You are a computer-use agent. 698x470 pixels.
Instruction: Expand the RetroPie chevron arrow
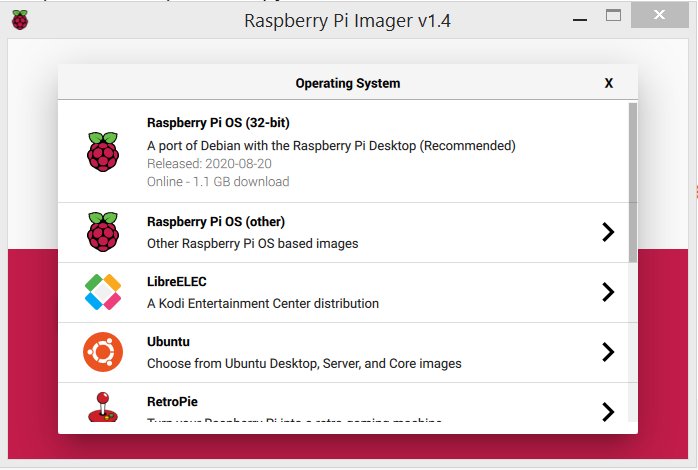click(608, 412)
